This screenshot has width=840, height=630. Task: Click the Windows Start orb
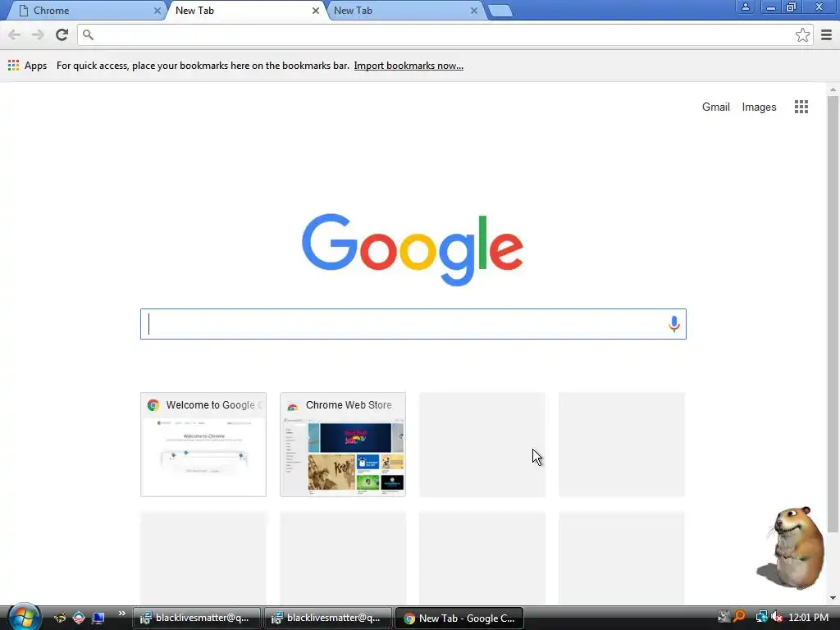click(24, 617)
